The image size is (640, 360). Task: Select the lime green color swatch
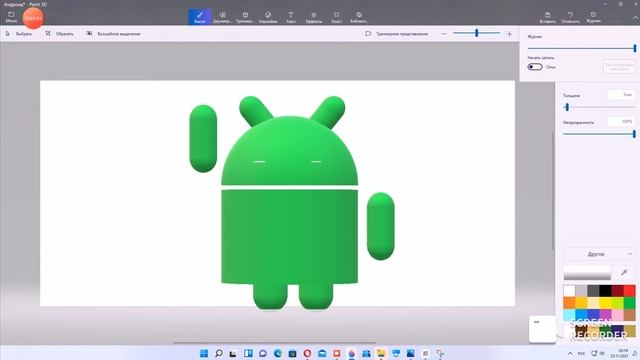[x=617, y=303]
